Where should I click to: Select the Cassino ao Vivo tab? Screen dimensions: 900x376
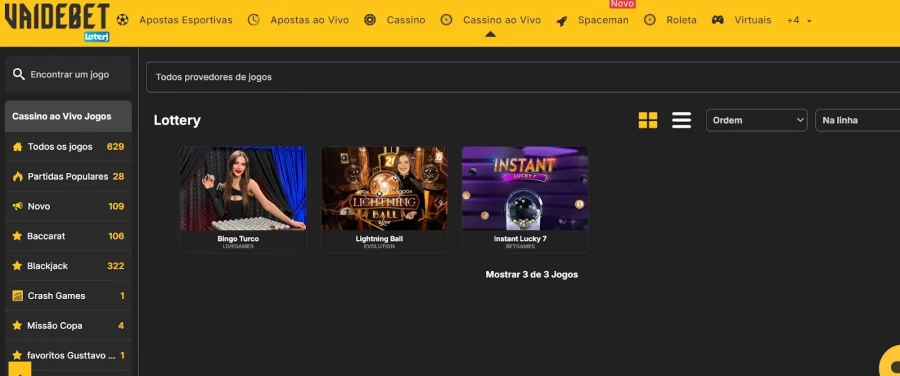[x=502, y=20]
